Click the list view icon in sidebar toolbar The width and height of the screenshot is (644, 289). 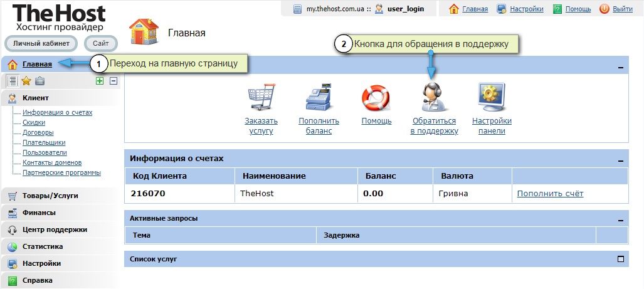point(13,81)
